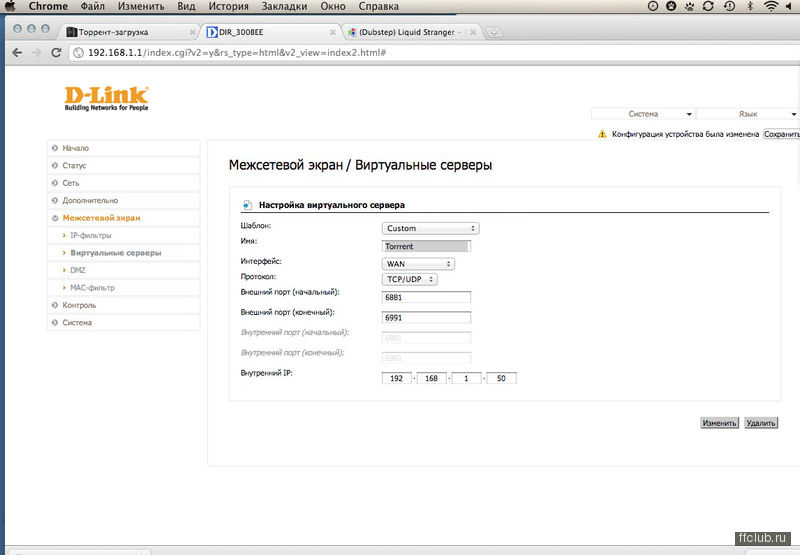Click the Имя field containing Torrrent
This screenshot has height=555, width=800.
426,246
